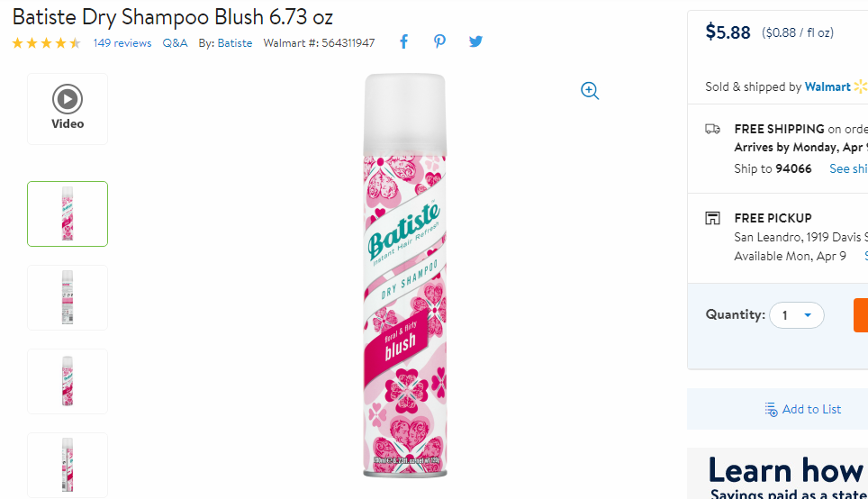Open the 149 reviews link
The image size is (868, 499).
tap(122, 43)
